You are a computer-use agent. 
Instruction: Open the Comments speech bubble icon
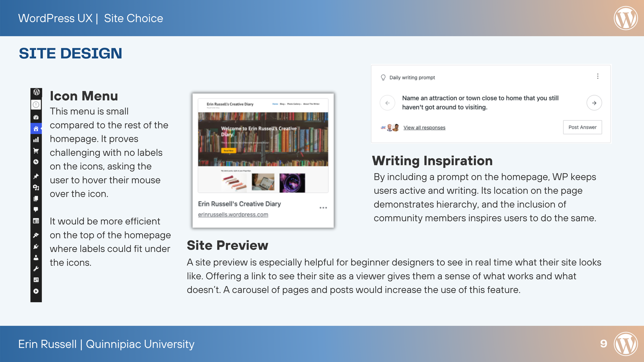[36, 210]
